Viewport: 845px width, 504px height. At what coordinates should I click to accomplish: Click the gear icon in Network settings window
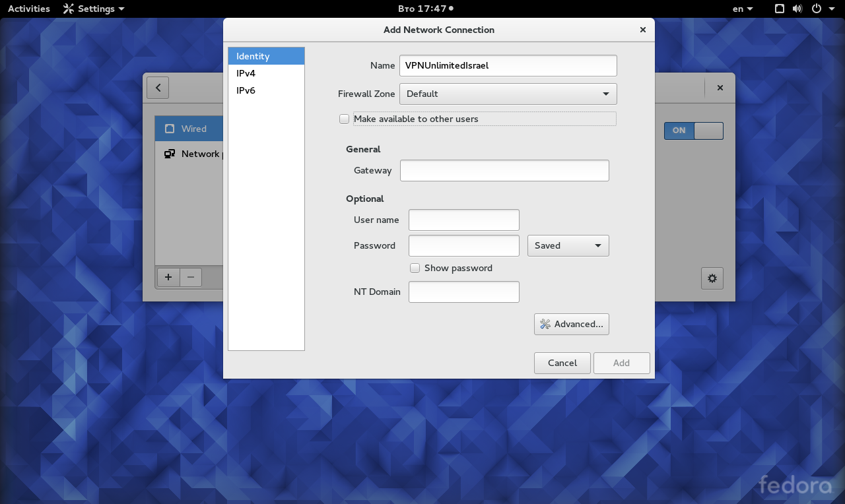712,278
